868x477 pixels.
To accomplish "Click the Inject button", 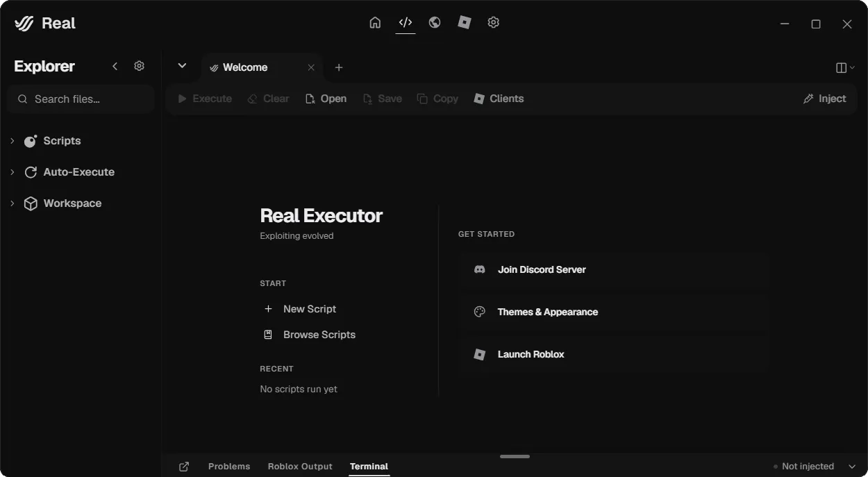I will click(824, 99).
